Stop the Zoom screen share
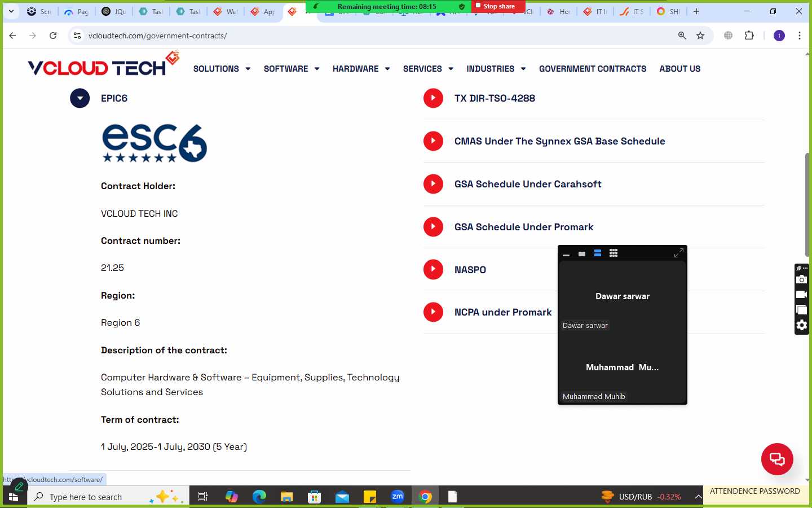The image size is (812, 508). [495, 6]
